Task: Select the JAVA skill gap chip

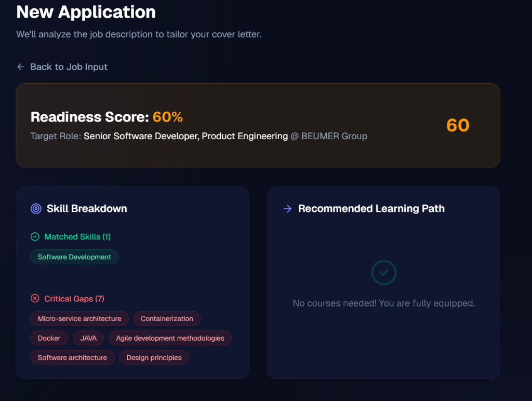Action: pyautogui.click(x=88, y=338)
